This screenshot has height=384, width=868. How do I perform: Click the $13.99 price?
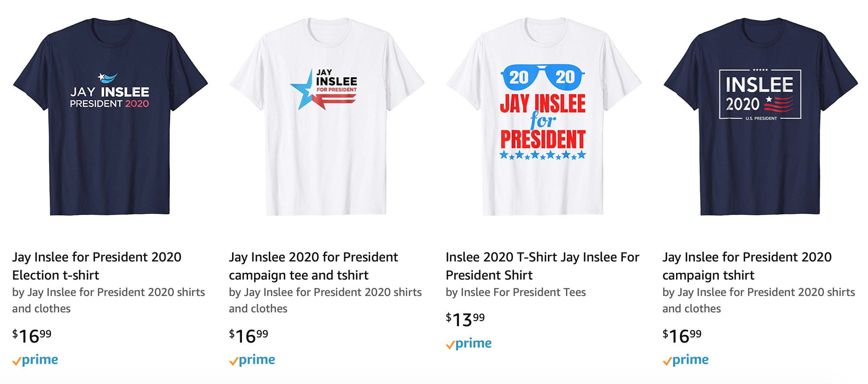465,319
